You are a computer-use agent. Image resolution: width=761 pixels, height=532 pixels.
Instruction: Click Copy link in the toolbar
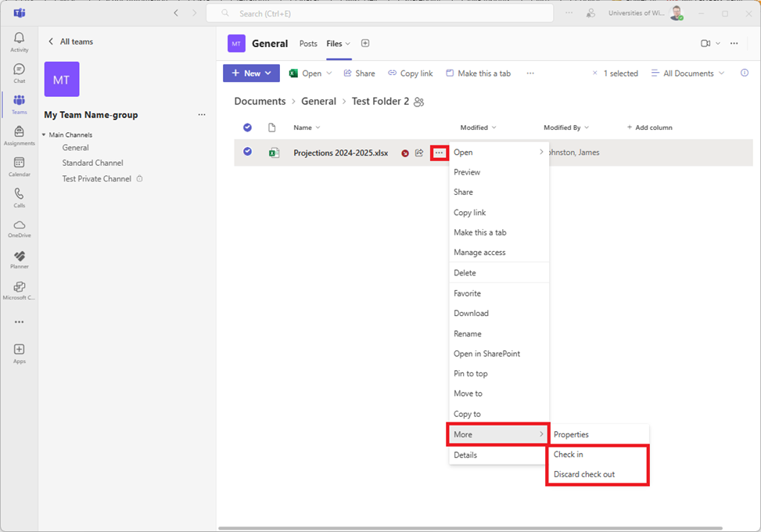[x=411, y=74]
